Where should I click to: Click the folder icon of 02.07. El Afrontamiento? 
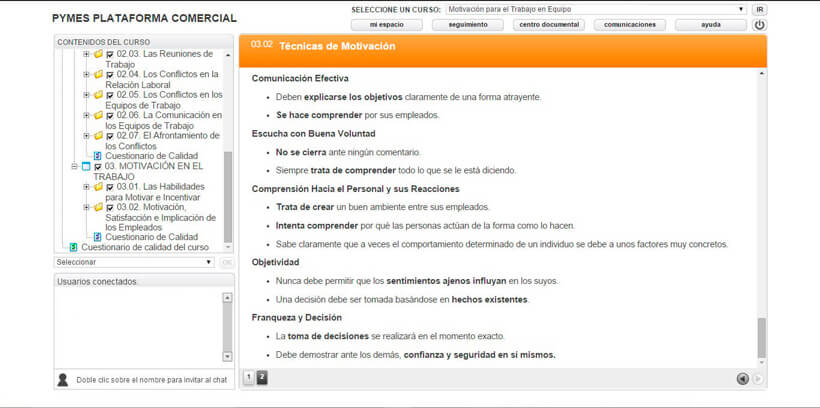(98, 135)
